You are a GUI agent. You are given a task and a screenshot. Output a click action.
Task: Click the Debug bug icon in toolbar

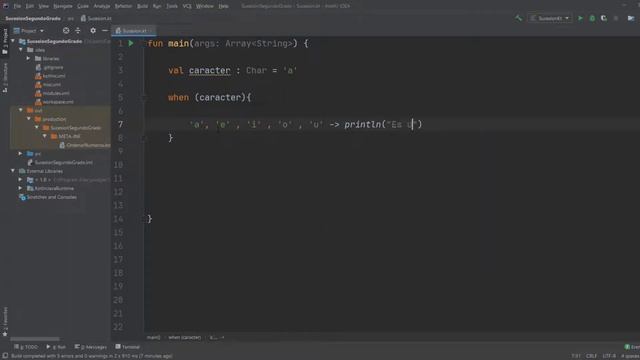point(592,18)
